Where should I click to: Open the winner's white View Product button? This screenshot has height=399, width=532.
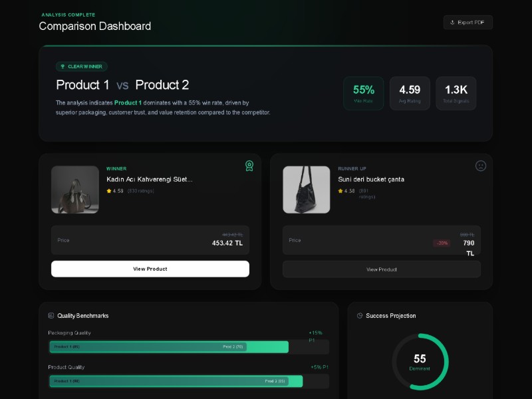150,269
